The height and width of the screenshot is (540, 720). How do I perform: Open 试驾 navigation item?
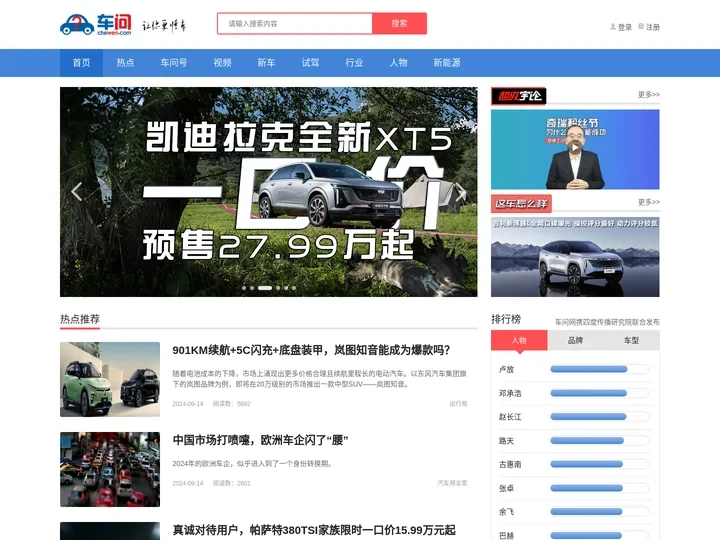coord(310,63)
